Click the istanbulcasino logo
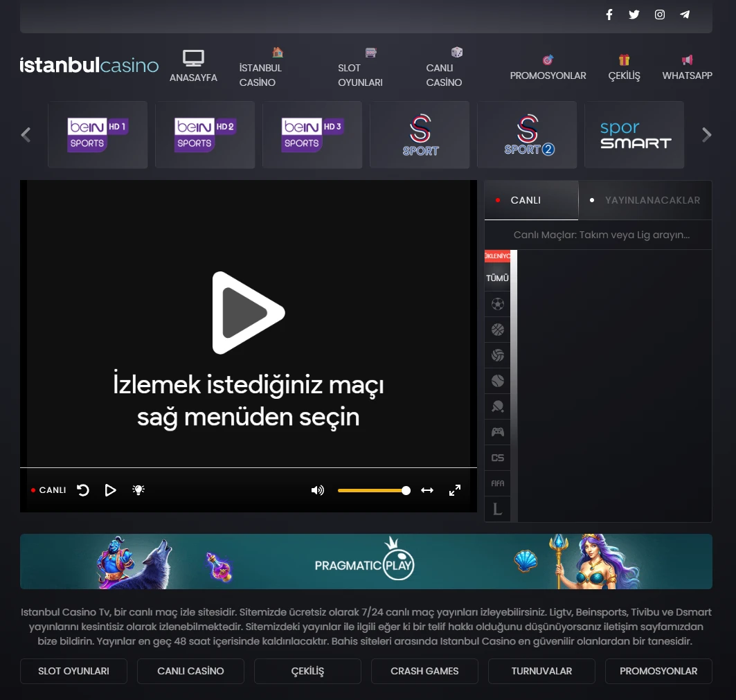 [89, 65]
